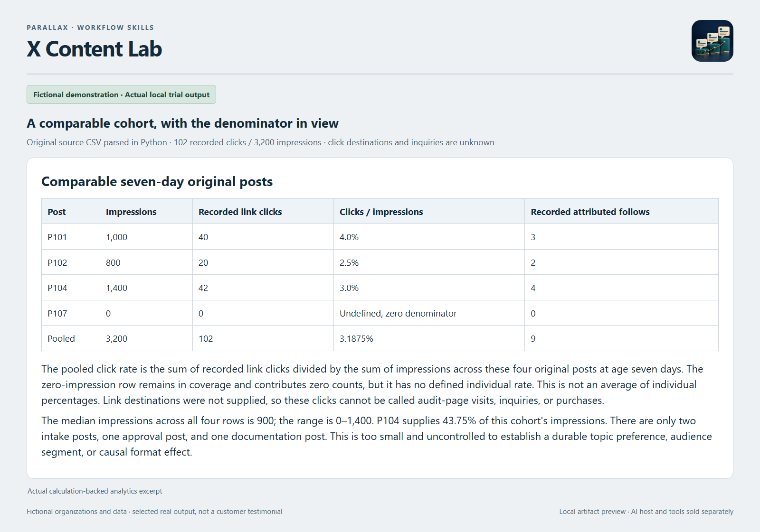This screenshot has height=532, width=760.
Task: Click the 'Impressions' column header
Action: (x=146, y=212)
